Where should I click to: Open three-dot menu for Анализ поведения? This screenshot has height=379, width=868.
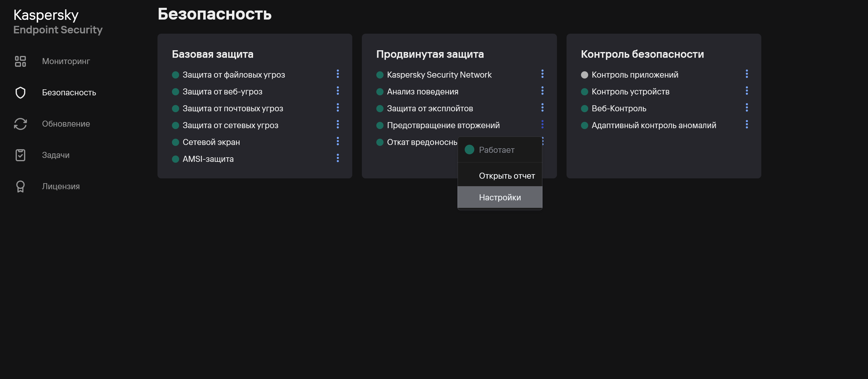(542, 91)
